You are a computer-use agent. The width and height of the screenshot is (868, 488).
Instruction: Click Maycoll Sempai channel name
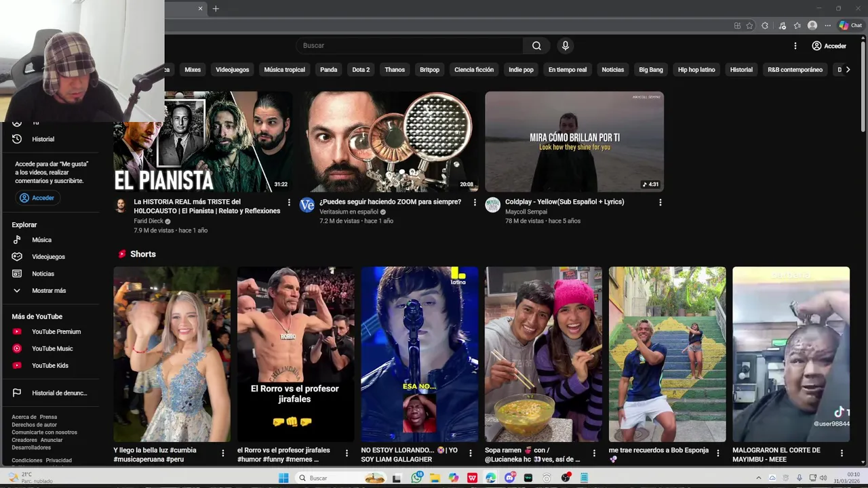click(526, 211)
